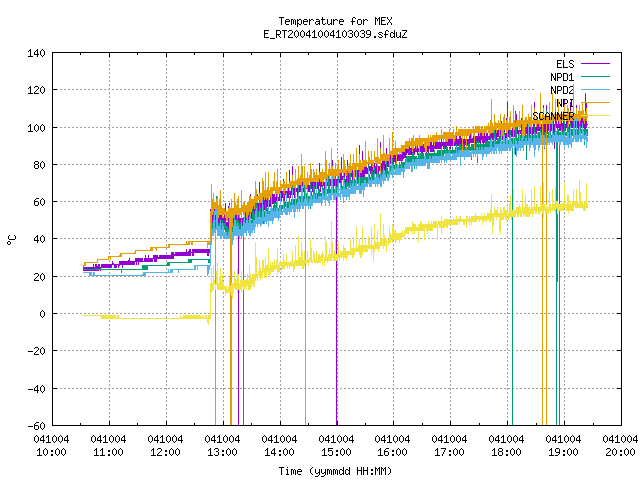This screenshot has width=640, height=480.
Task: Click the x-axis tick label 14:00
Action: [x=279, y=452]
